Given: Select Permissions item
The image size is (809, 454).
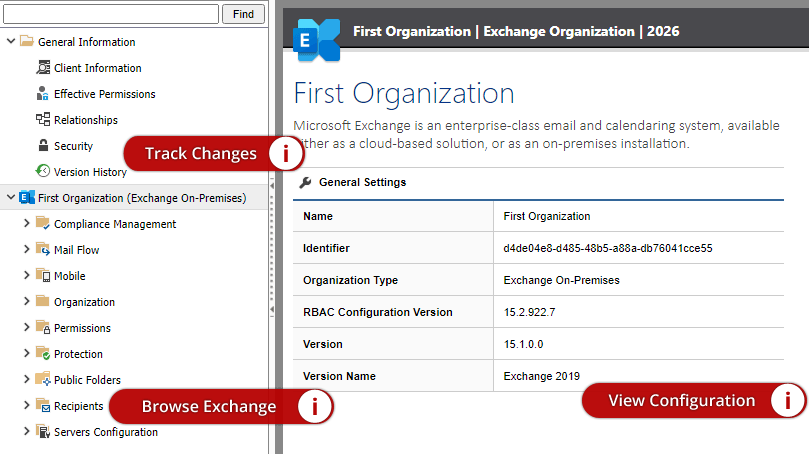Looking at the screenshot, I should tap(83, 328).
